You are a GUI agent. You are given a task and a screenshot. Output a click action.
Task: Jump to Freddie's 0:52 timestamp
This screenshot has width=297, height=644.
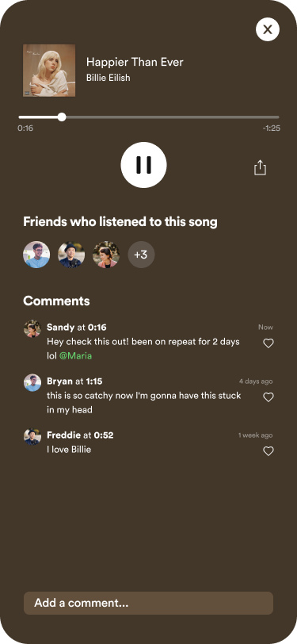point(104,435)
